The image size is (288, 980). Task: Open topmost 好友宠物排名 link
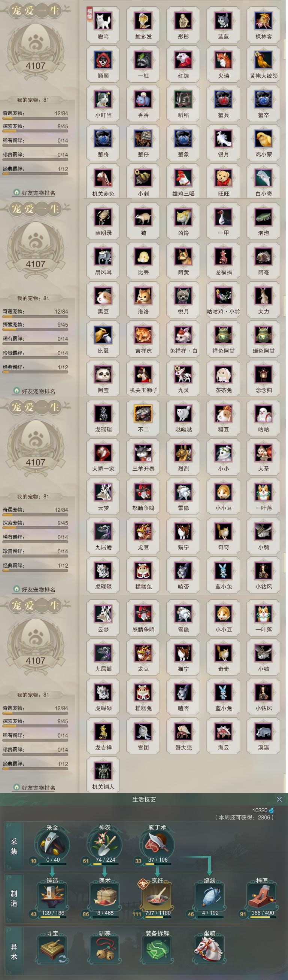(38, 193)
